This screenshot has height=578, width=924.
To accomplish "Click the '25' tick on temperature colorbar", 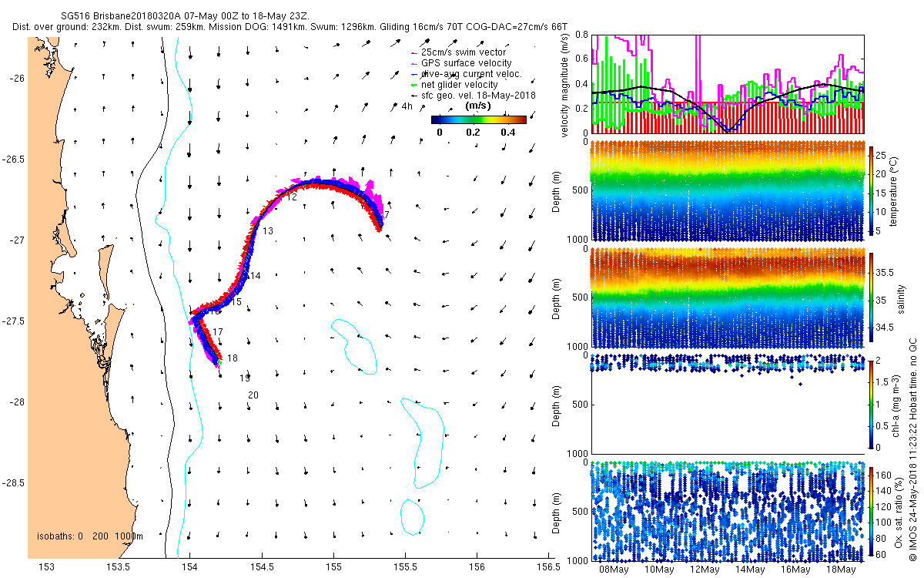I will [882, 155].
